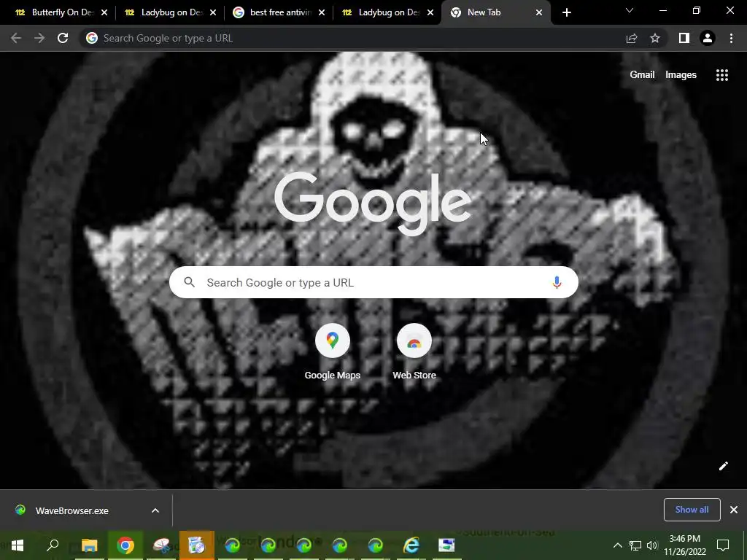The image size is (747, 560).
Task: Open the Windows notification center
Action: [723, 545]
